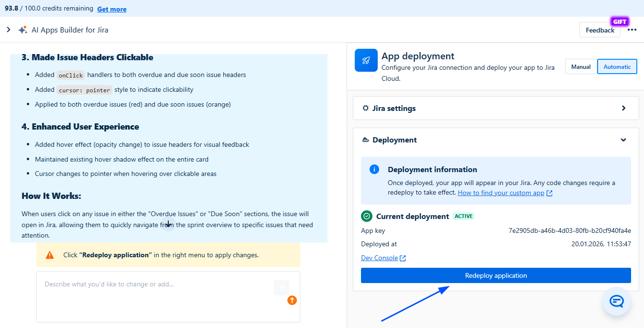
Task: Click the Deployment information info icon
Action: (x=374, y=170)
